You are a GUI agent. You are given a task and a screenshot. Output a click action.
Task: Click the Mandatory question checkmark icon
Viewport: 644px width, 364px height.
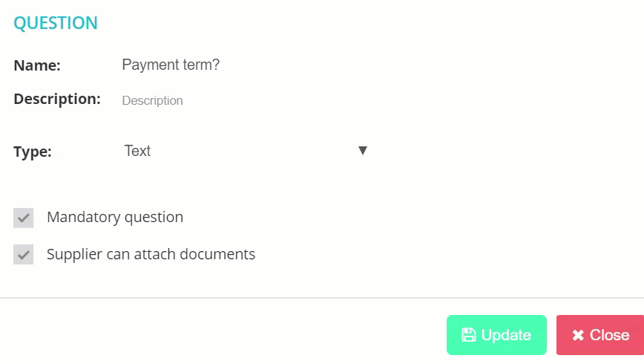(x=24, y=218)
